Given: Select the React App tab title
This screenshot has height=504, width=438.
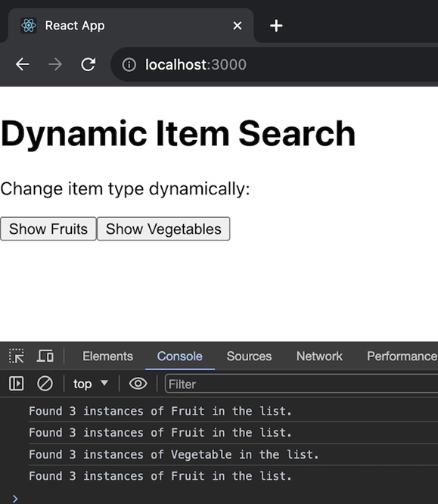Looking at the screenshot, I should (75, 26).
